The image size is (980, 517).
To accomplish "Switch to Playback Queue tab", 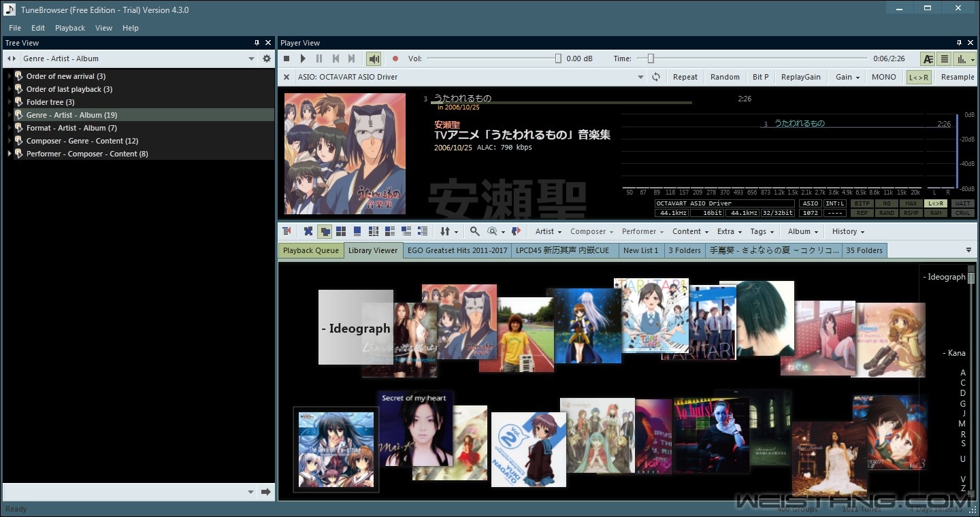I will click(311, 250).
